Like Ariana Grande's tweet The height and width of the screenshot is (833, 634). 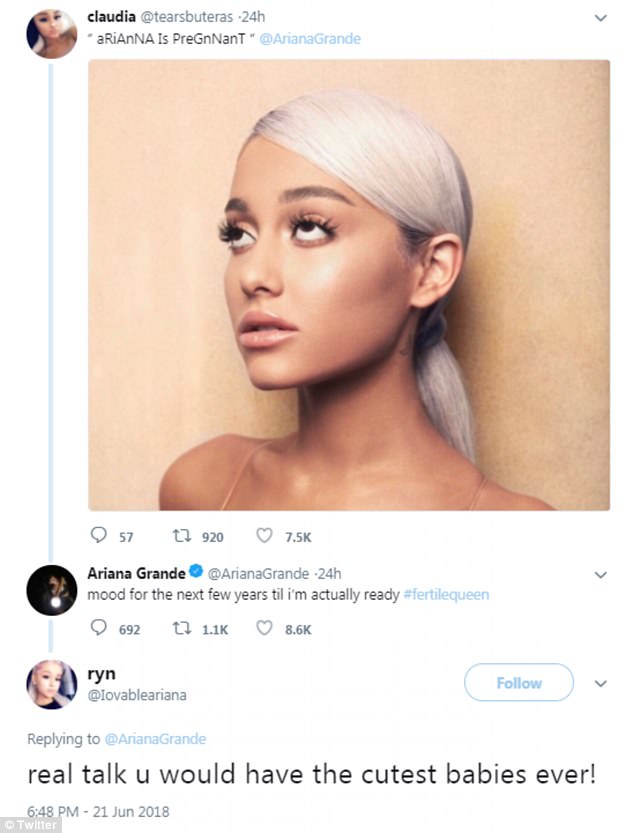265,629
